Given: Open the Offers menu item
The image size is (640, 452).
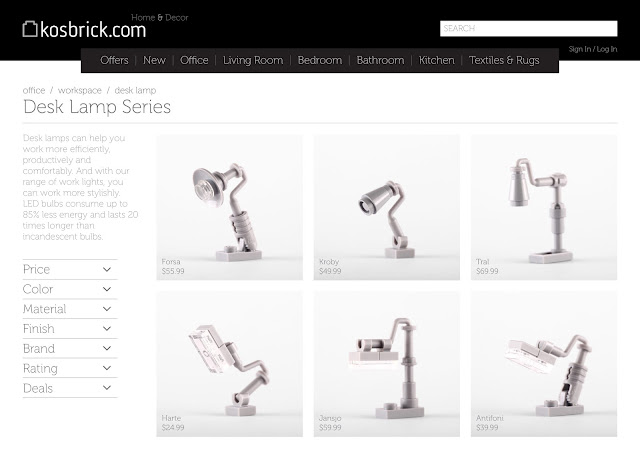Looking at the screenshot, I should [114, 60].
